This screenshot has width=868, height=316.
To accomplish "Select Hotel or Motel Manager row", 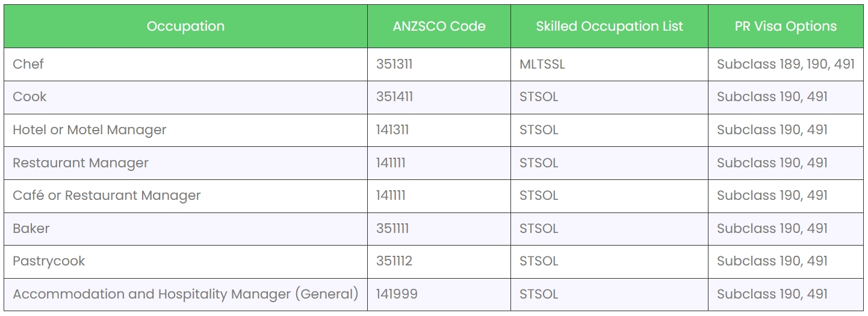I will coord(89,130).
